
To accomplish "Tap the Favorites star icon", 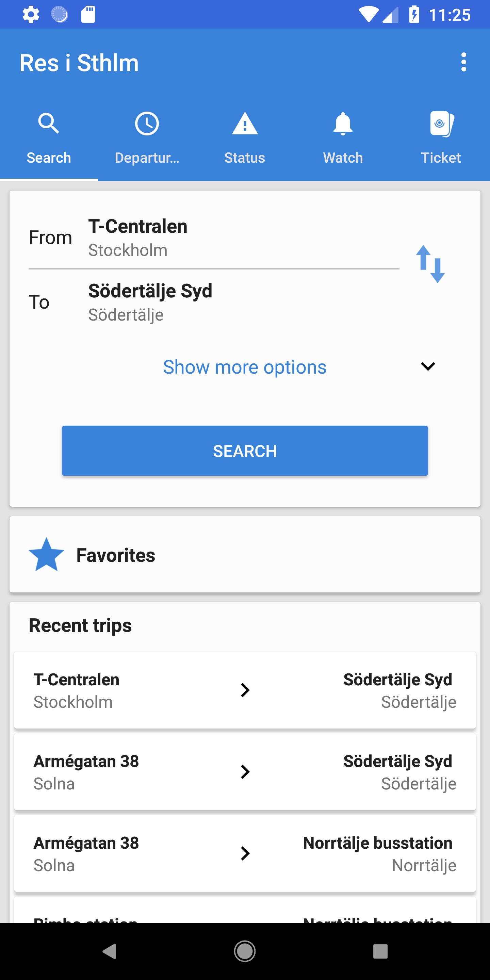I will pyautogui.click(x=46, y=555).
